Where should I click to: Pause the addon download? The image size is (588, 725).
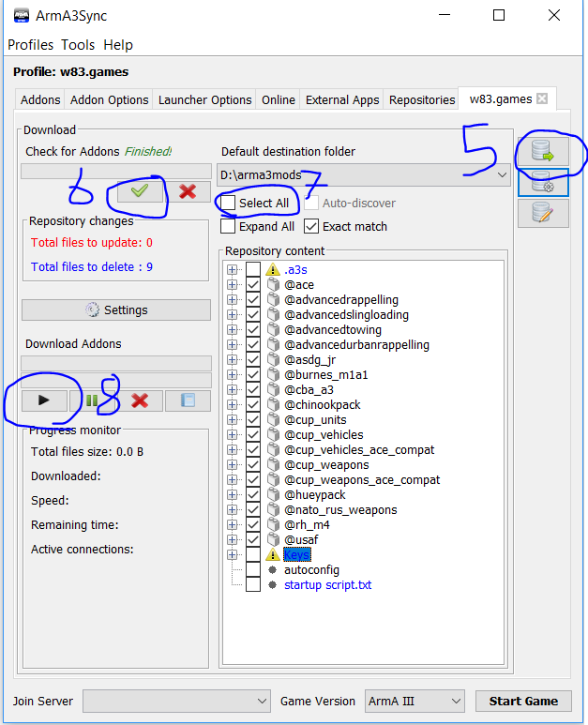pyautogui.click(x=92, y=400)
